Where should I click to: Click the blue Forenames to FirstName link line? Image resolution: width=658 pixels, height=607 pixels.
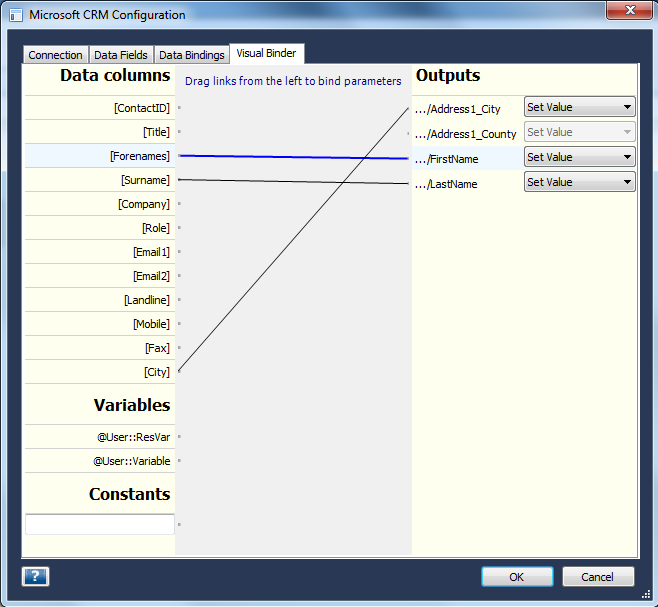294,157
